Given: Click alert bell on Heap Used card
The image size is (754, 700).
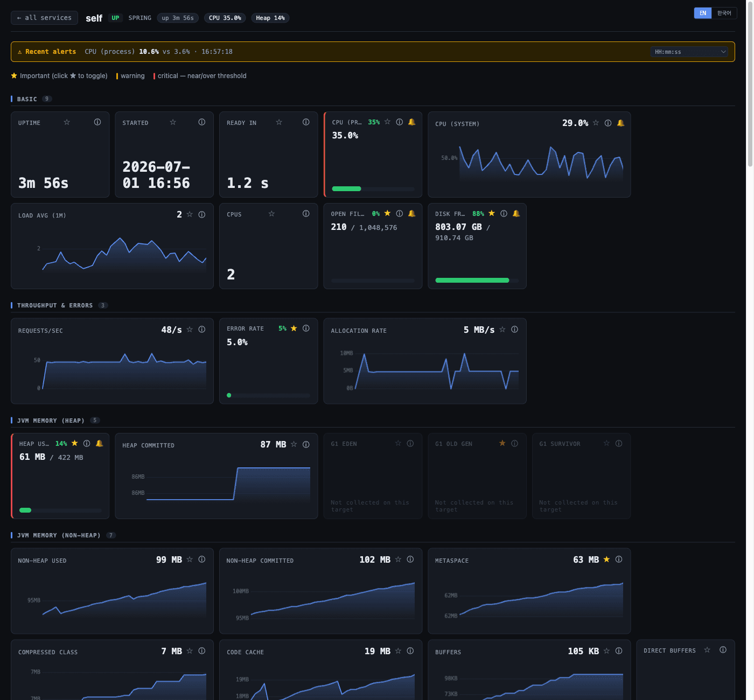Looking at the screenshot, I should point(100,444).
